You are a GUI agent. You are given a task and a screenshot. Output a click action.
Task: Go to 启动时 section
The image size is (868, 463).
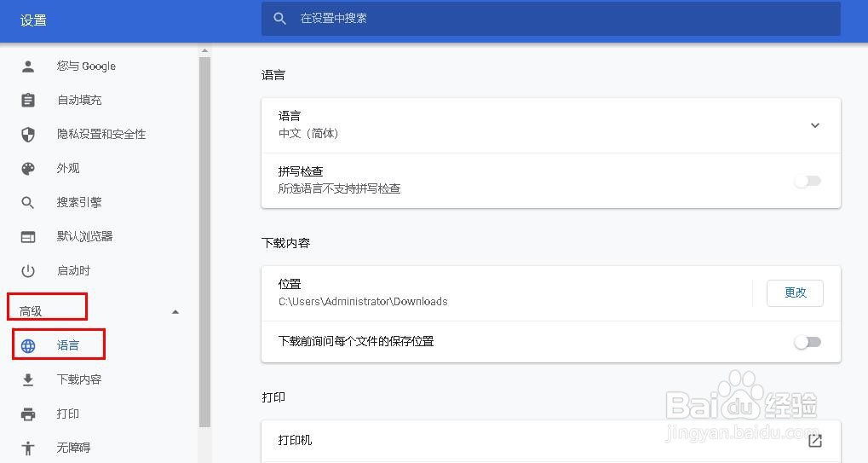[73, 271]
